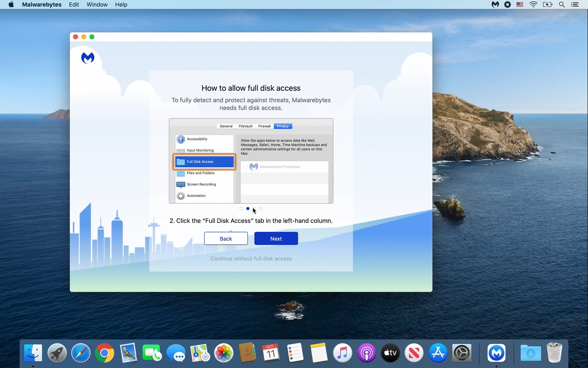The image size is (588, 368).
Task: Launch Launchpad rocket in the Dock
Action: pos(57,353)
